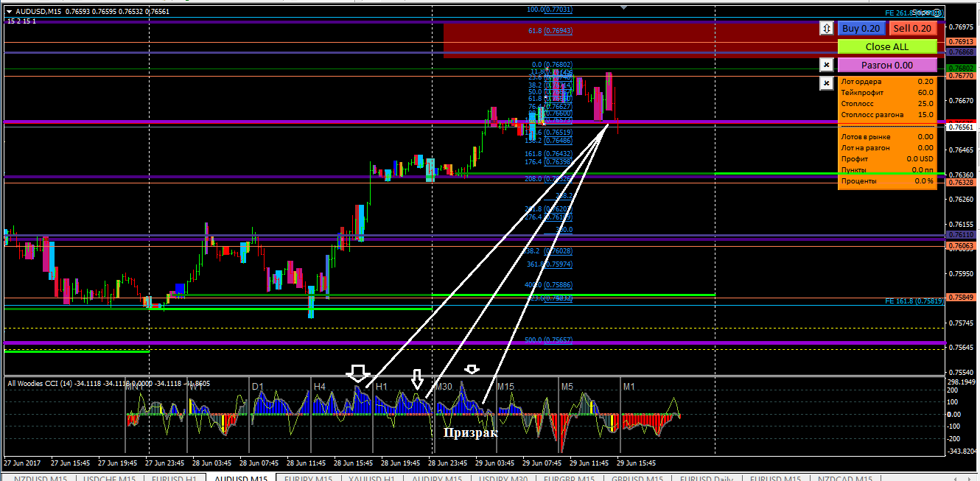
Task: Click the Профит 0.0 USD row
Action: pyautogui.click(x=887, y=159)
